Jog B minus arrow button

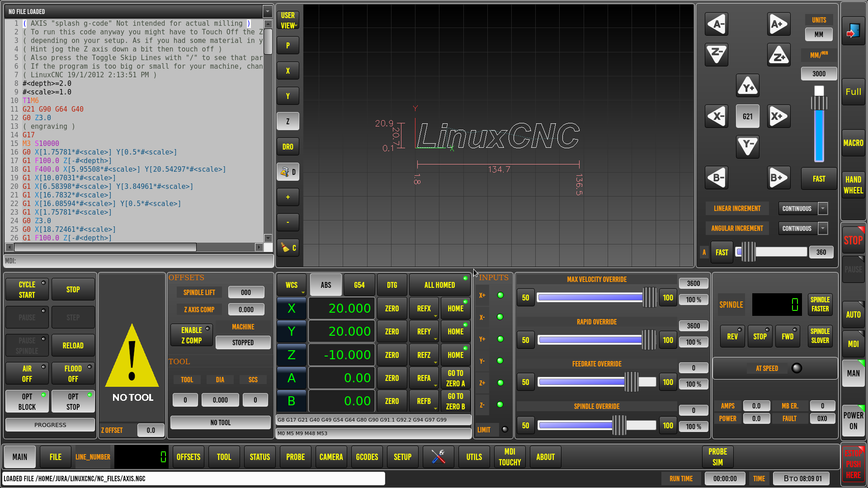click(x=717, y=178)
